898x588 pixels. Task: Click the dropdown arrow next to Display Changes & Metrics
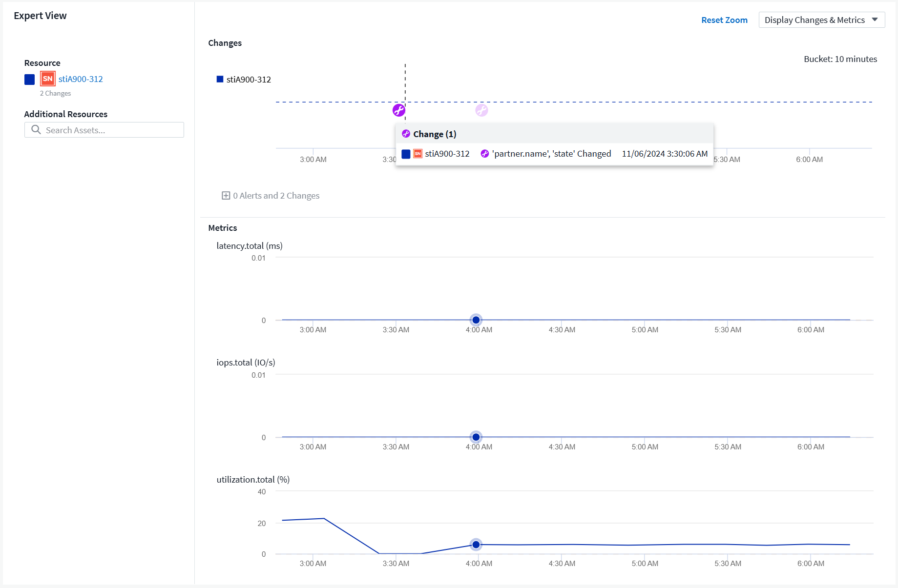coord(875,20)
